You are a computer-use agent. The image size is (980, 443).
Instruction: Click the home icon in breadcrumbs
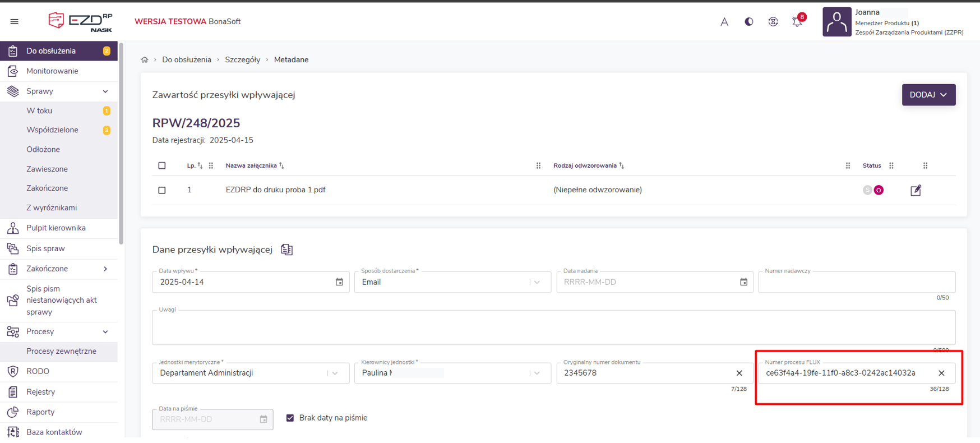pyautogui.click(x=145, y=60)
